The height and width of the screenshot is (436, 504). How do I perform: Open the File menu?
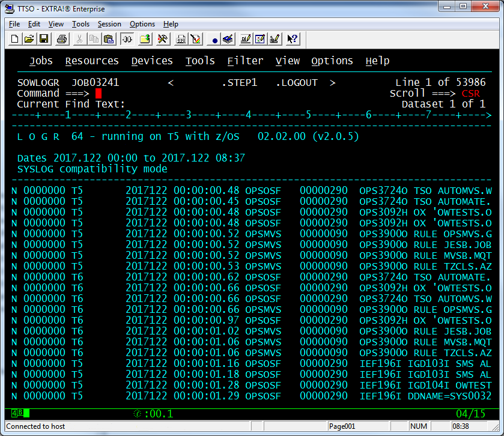(14, 24)
